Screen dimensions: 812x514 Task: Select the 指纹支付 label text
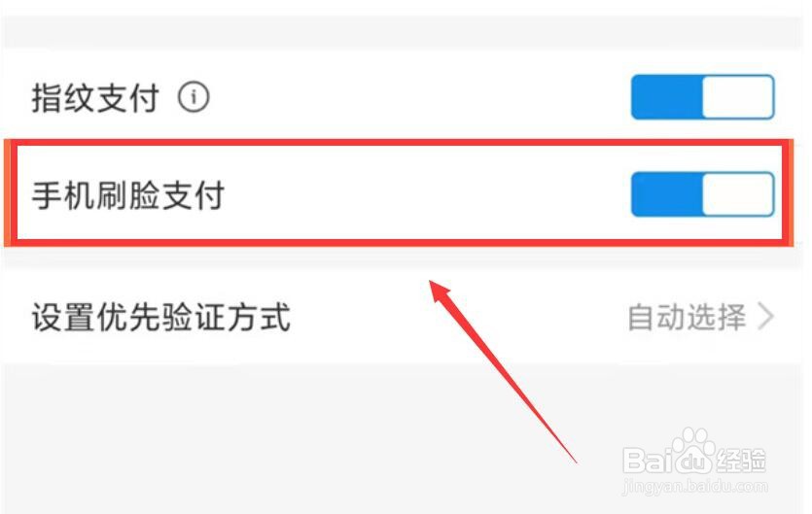coord(95,98)
